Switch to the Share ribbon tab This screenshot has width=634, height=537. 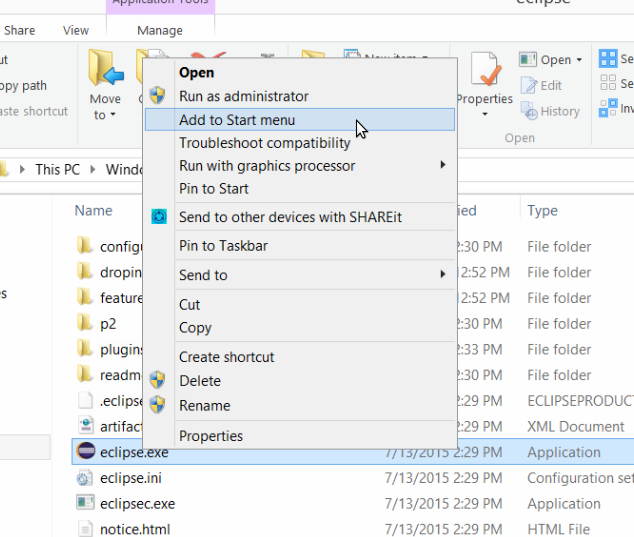pyautogui.click(x=19, y=30)
